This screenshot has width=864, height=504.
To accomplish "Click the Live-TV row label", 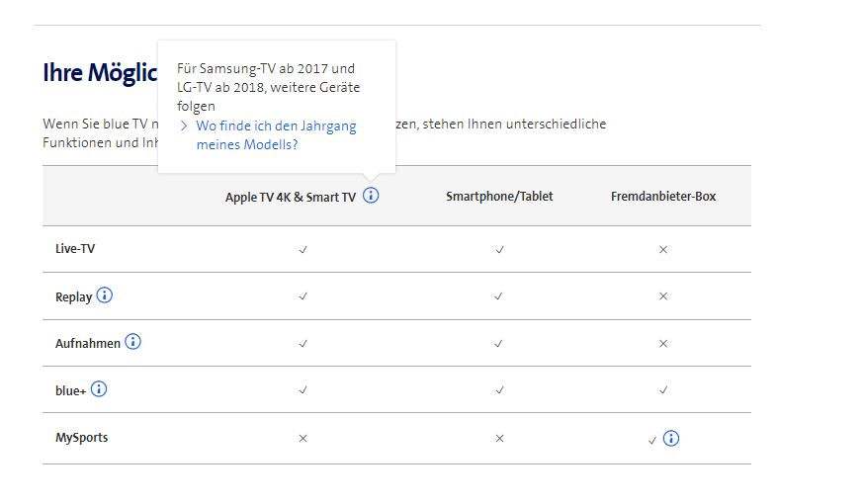I will (75, 249).
